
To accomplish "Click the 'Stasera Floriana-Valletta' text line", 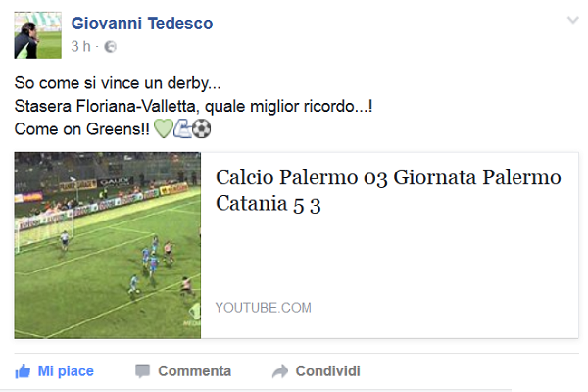I will point(193,106).
